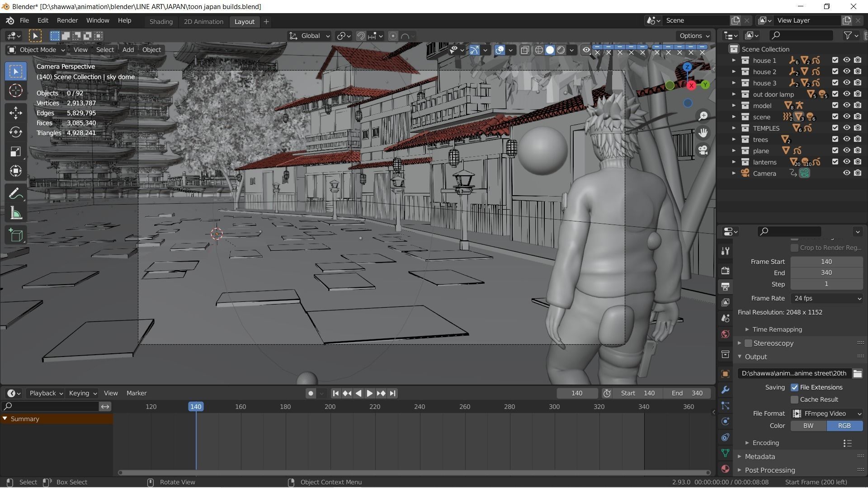Click the Frame Start value field
This screenshot has height=488, width=868.
point(826,262)
